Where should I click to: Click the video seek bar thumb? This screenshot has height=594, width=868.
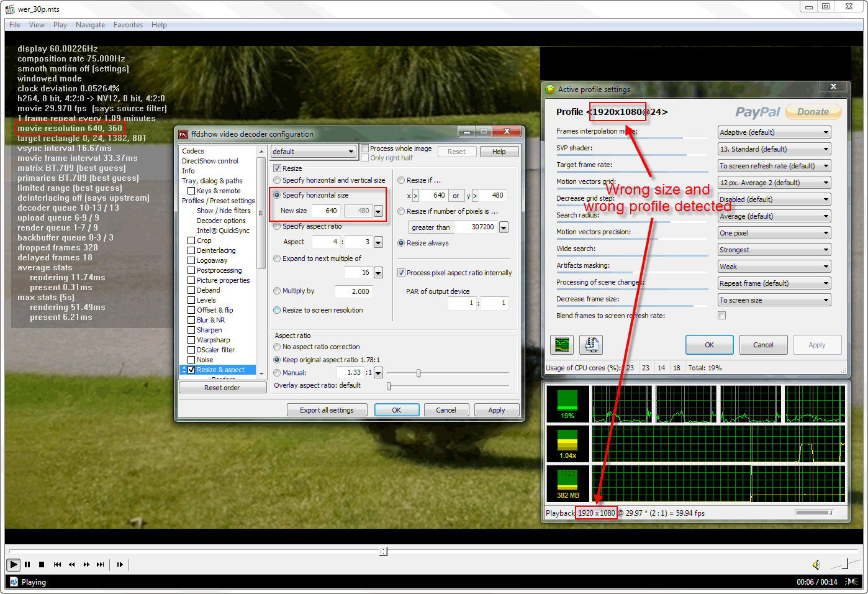point(383,551)
